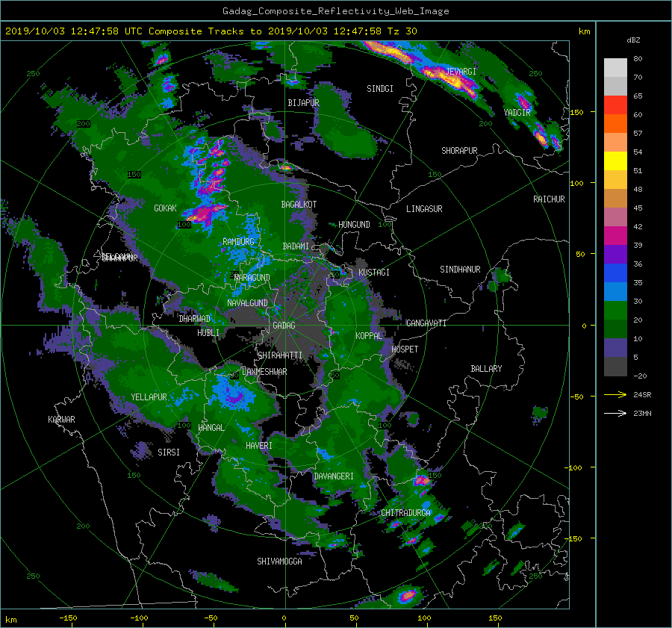672x628 pixels.
Task: Click the 80 value on dBZ scale
Action: click(638, 59)
